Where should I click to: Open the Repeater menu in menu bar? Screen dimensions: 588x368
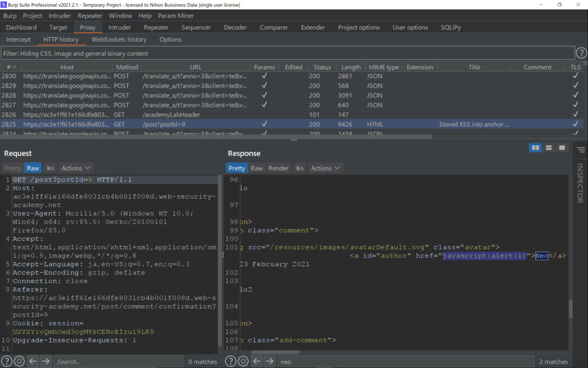click(x=90, y=16)
